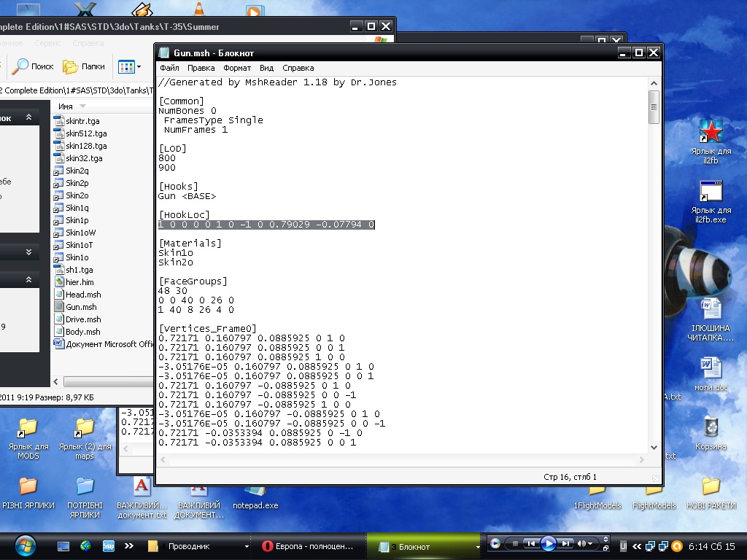Click Explorer file list scroll-left arrow

pos(55,381)
